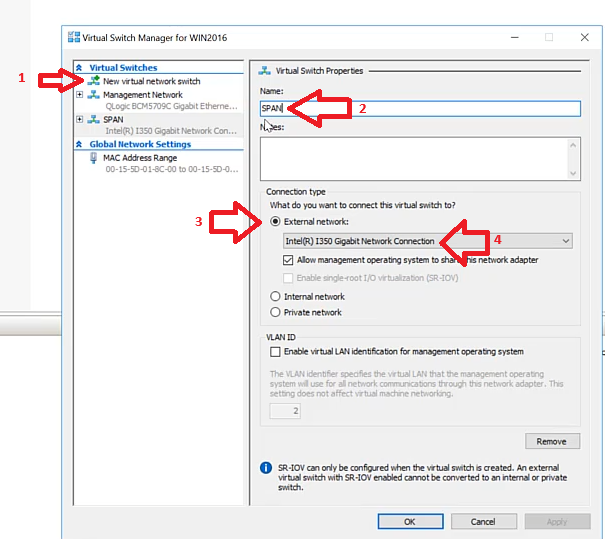This screenshot has height=539, width=605.
Task: Click the Cancel button
Action: click(x=484, y=522)
